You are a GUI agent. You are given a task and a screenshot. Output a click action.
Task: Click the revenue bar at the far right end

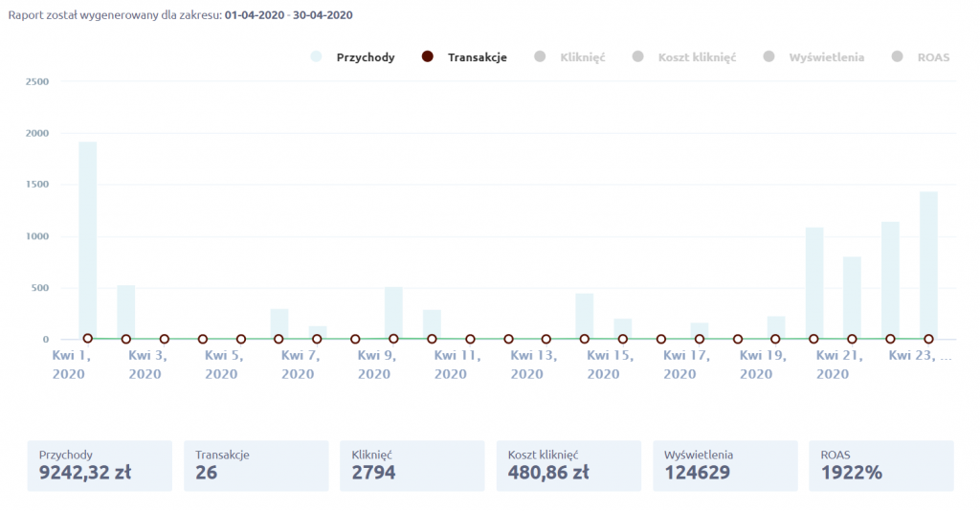pyautogui.click(x=928, y=265)
